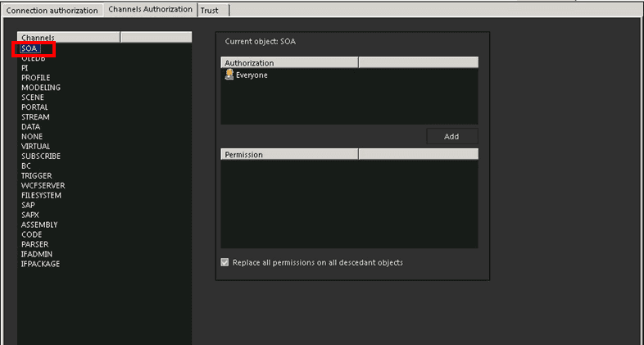Click the Authorization column header
This screenshot has height=345, width=644.
[x=289, y=63]
